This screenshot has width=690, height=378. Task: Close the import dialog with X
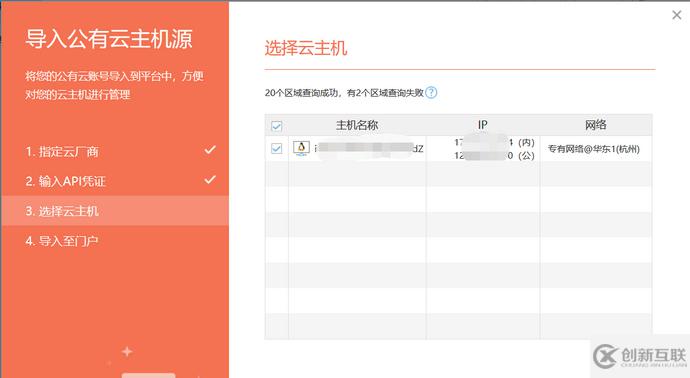[x=677, y=15]
